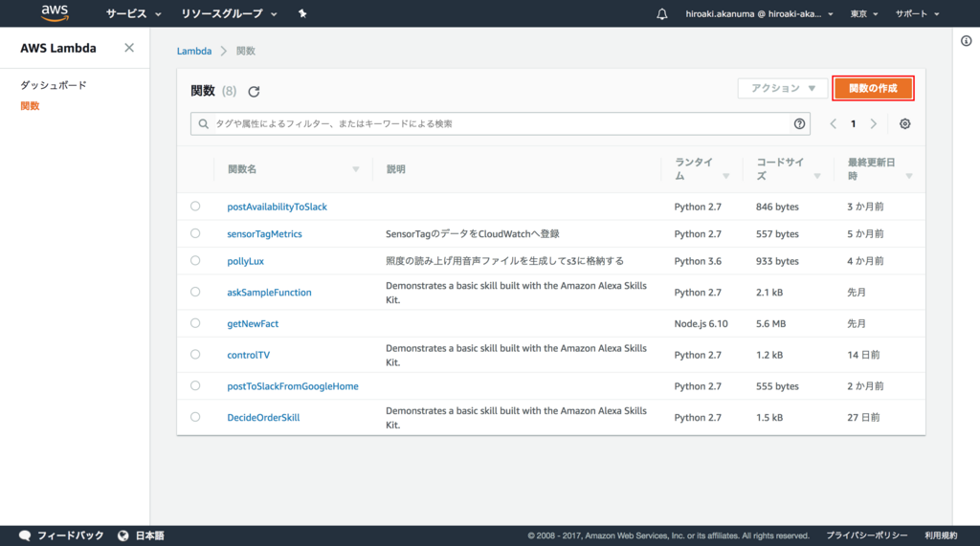Screen dimensions: 980x546
Task: Open table settings gear icon
Action: pos(904,123)
